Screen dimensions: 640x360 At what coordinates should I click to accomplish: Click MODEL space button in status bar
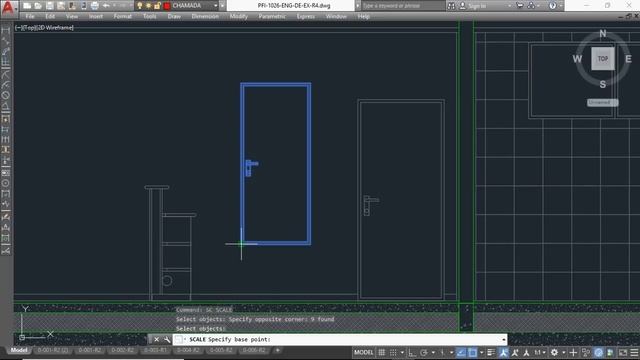[363, 352]
